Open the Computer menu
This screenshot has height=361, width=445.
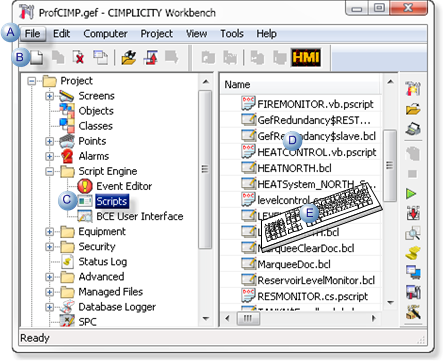tap(105, 34)
